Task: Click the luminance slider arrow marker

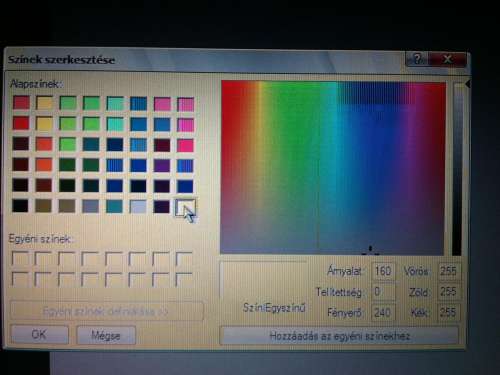Action: tap(468, 84)
